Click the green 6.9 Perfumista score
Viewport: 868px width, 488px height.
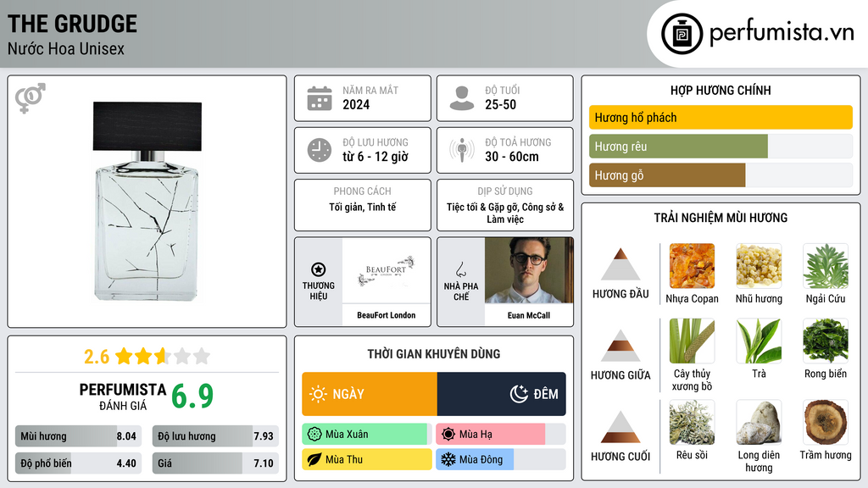click(x=192, y=396)
